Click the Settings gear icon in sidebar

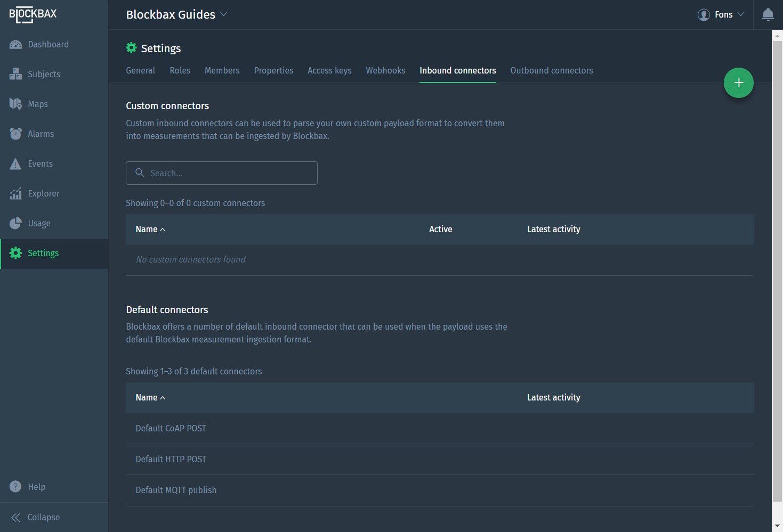16,253
